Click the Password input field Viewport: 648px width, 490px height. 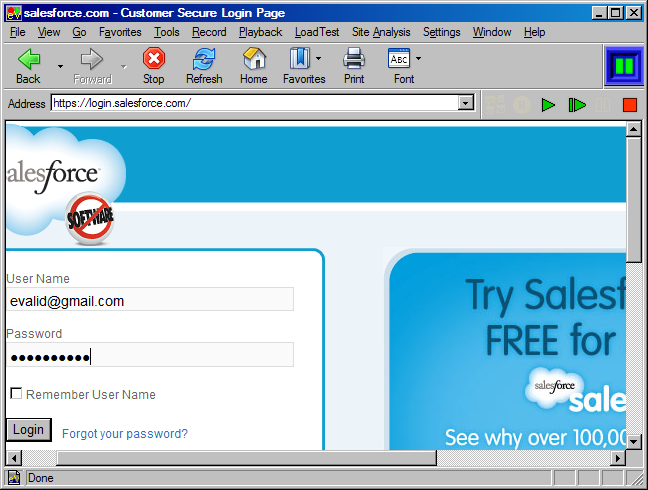coord(150,355)
